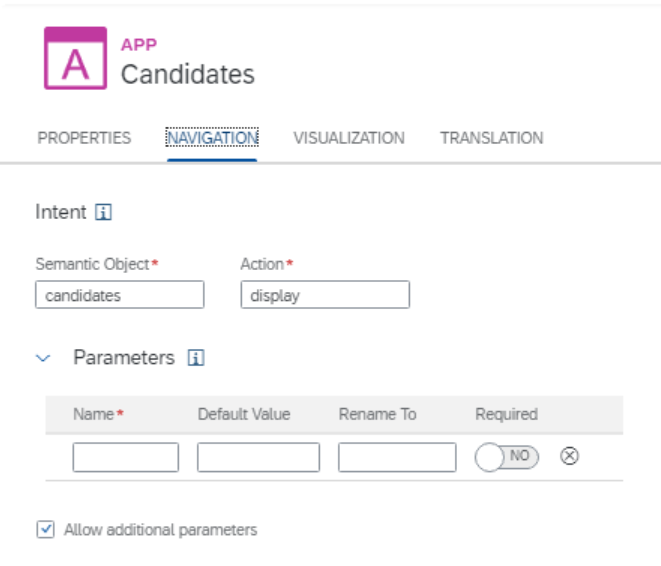661x566 pixels.
Task: Click the Required column header
Action: point(506,414)
